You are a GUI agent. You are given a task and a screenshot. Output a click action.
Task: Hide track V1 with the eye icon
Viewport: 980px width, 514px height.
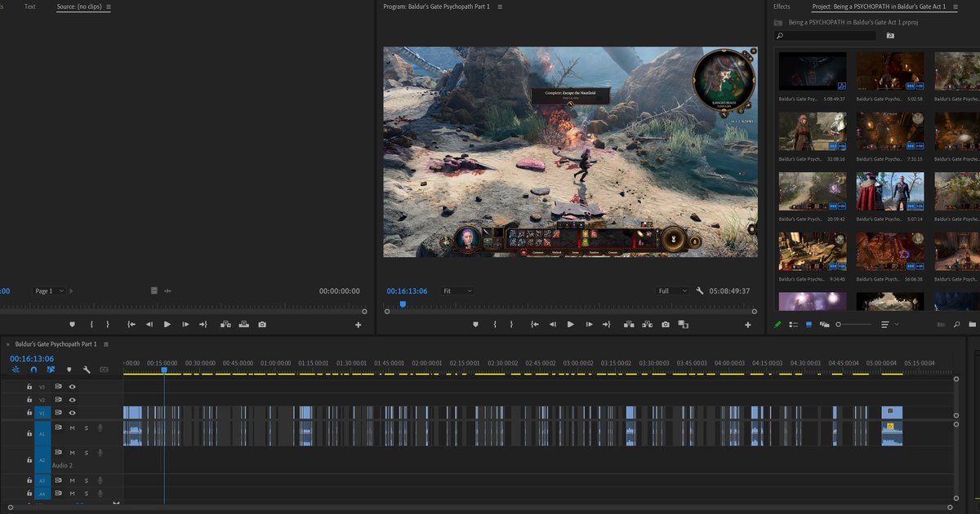tap(72, 413)
